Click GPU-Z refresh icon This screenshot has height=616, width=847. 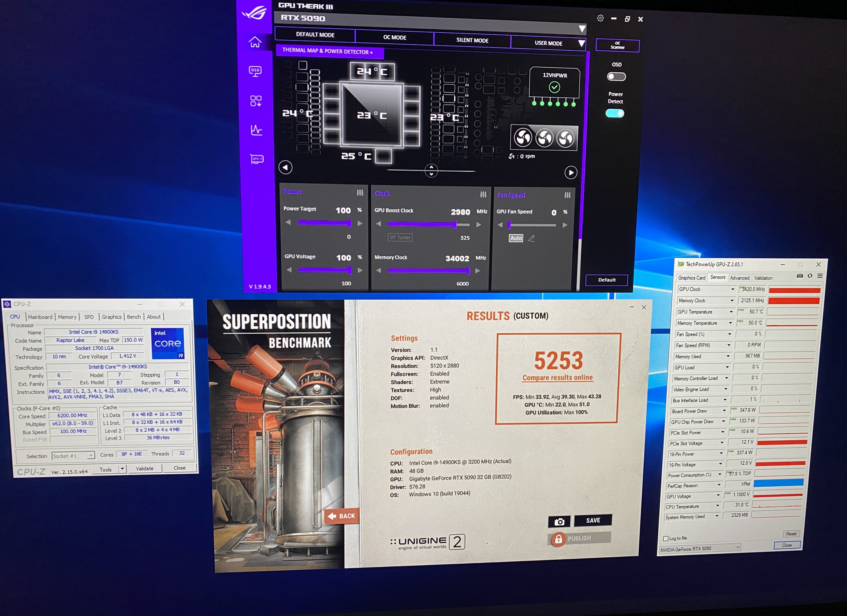pyautogui.click(x=810, y=276)
